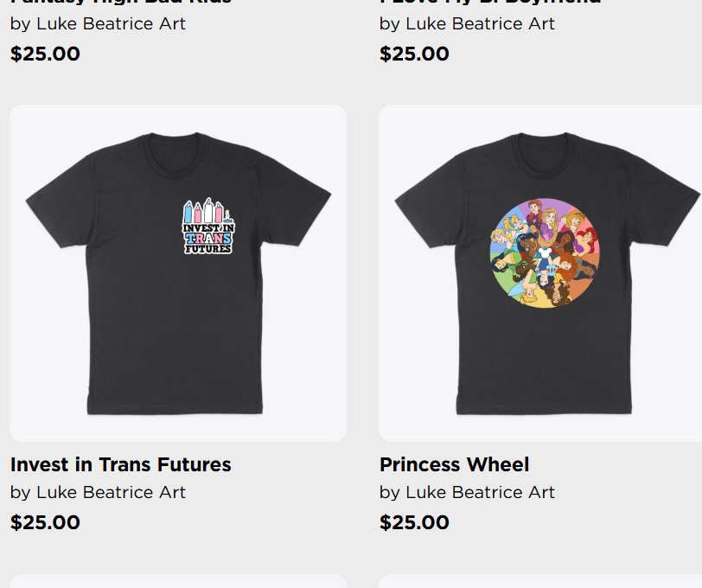Click the Invest in Trans Futures title
This screenshot has width=702, height=588.
121,464
